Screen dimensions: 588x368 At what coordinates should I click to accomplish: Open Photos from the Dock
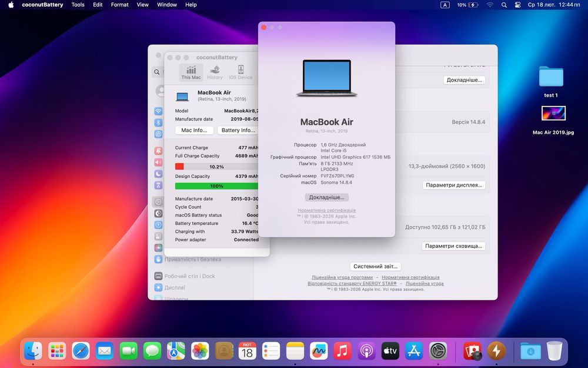pos(200,351)
